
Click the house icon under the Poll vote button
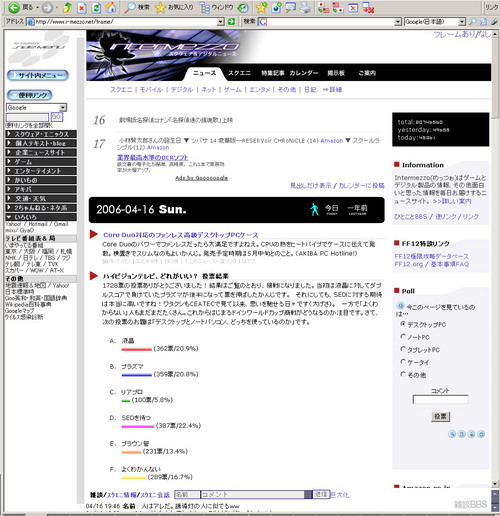[x=481, y=434]
